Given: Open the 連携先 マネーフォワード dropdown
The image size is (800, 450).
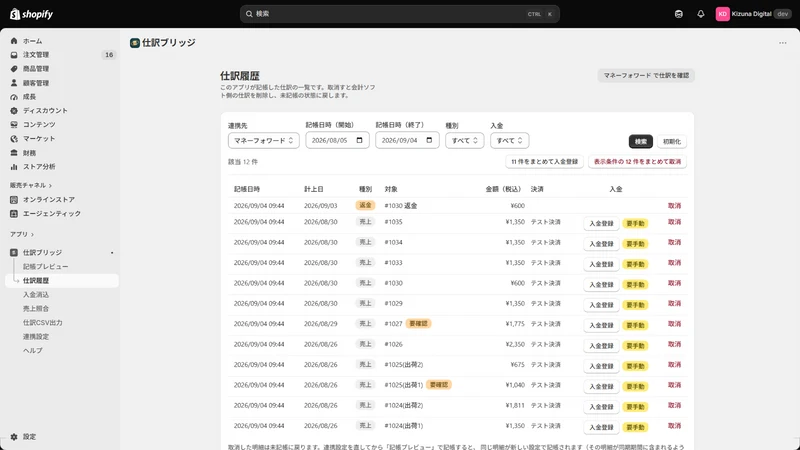Looking at the screenshot, I should pyautogui.click(x=263, y=140).
